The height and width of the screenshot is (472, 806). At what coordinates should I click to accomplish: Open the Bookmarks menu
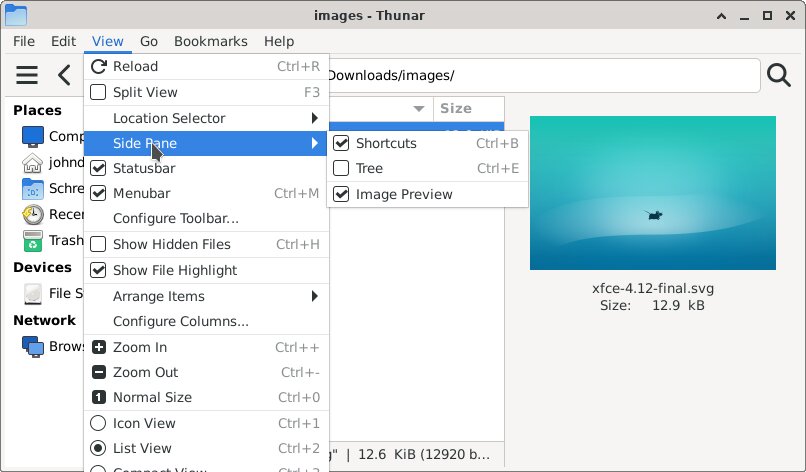click(x=211, y=41)
